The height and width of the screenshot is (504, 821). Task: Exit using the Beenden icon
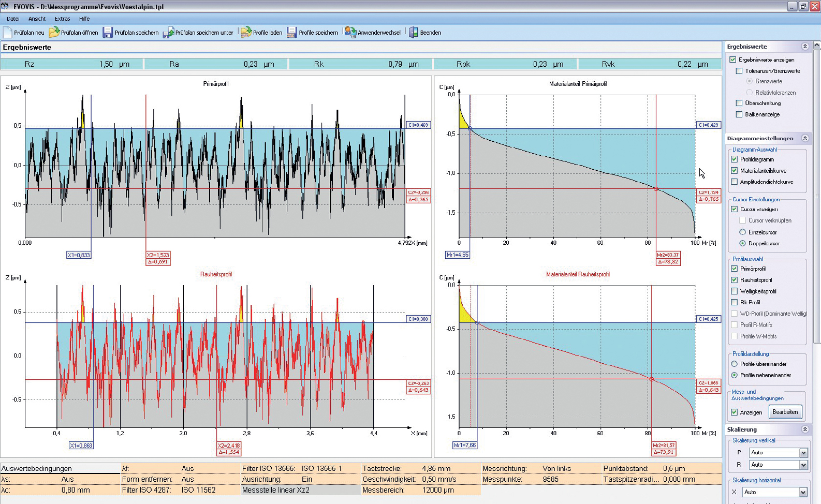[414, 33]
